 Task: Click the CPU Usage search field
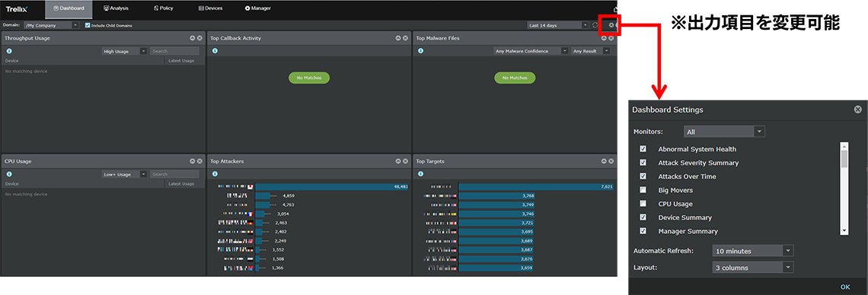[x=174, y=174]
